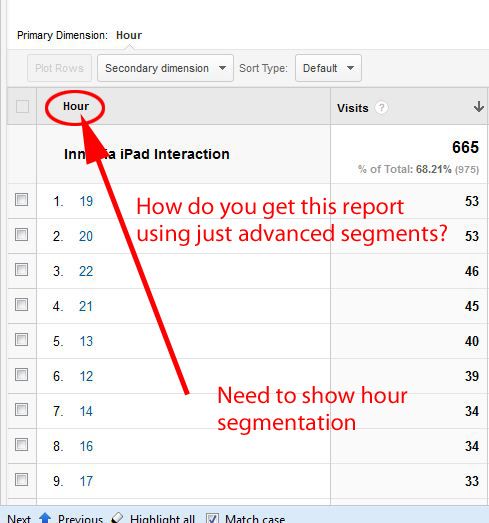Screen dimensions: 489x523
Task: Open the Secondary dimension dropdown
Action: pos(165,68)
